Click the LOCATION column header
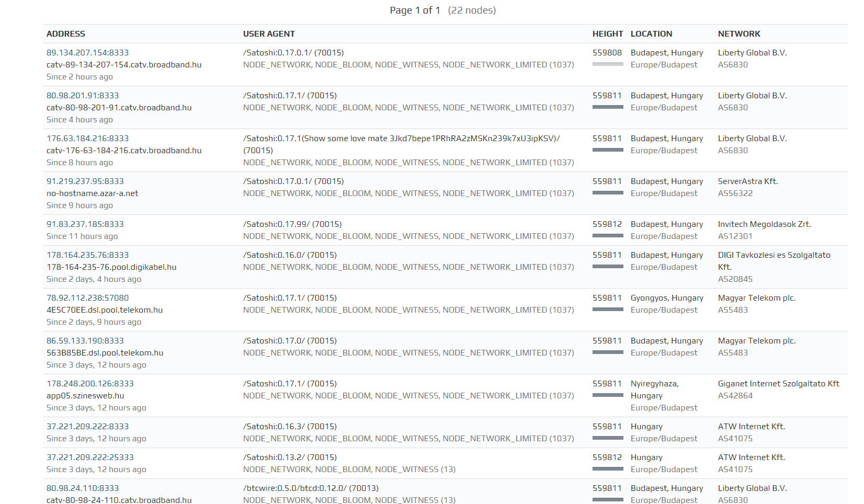The width and height of the screenshot is (864, 504). pyautogui.click(x=652, y=34)
